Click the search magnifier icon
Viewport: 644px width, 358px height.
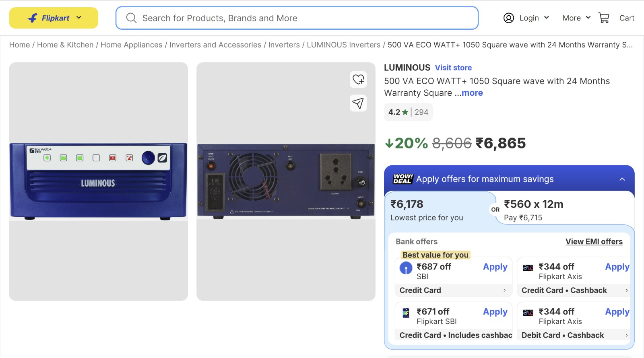131,18
